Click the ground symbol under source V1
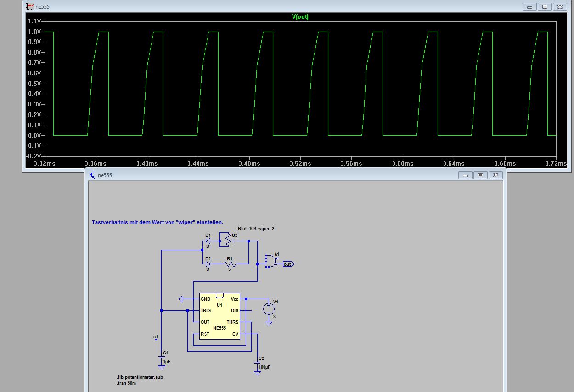The width and height of the screenshot is (574, 392). pos(269,323)
